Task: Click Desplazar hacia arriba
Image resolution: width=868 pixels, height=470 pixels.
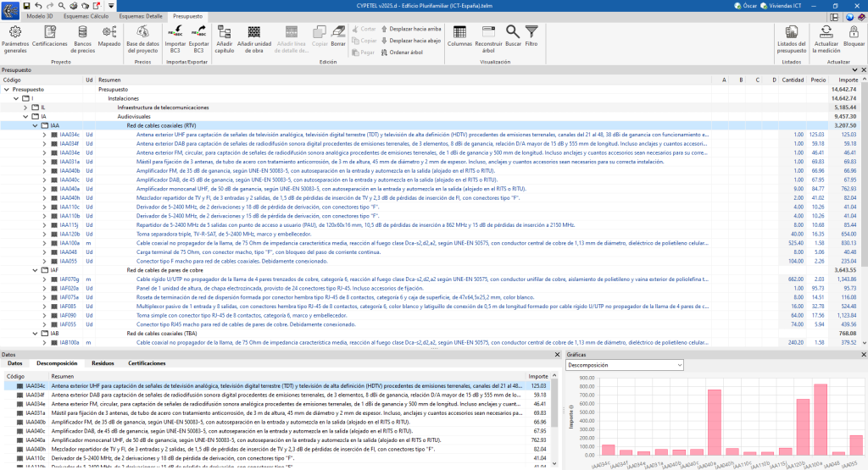Action: pyautogui.click(x=411, y=29)
